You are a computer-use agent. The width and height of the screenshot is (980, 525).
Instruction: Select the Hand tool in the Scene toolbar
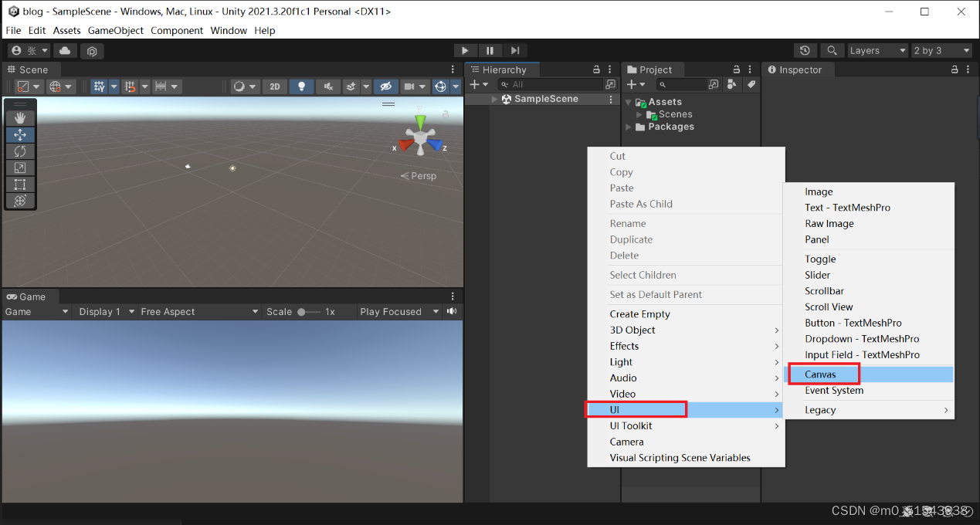19,117
